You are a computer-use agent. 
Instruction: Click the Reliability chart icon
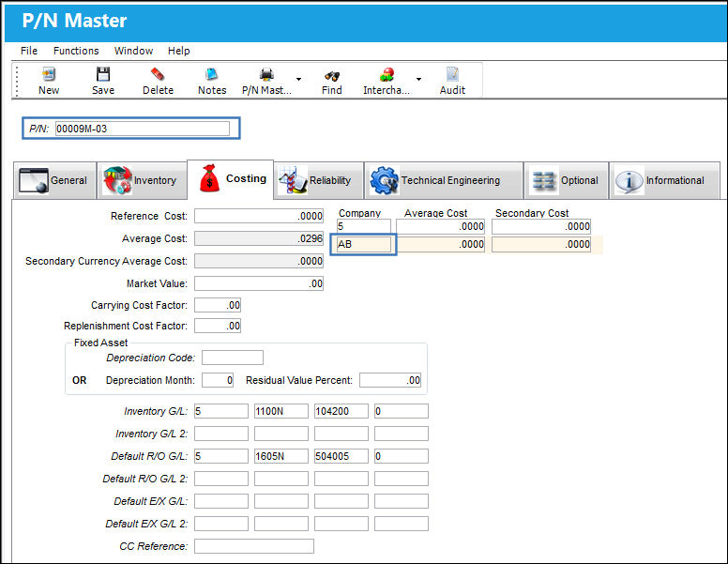click(x=293, y=180)
